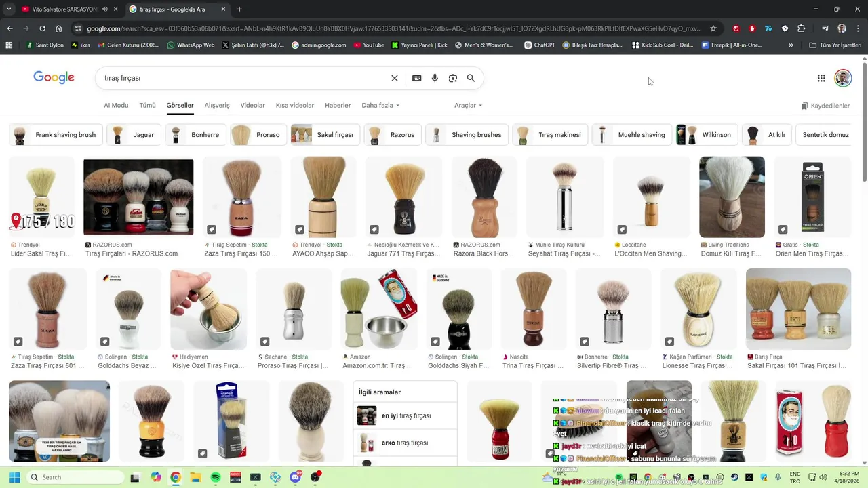Filter by At kılı chip
Image resolution: width=868 pixels, height=488 pixels.
tap(766, 135)
